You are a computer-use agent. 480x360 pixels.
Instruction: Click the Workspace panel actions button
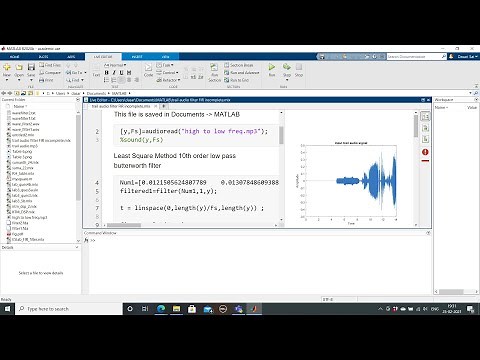[x=476, y=100]
